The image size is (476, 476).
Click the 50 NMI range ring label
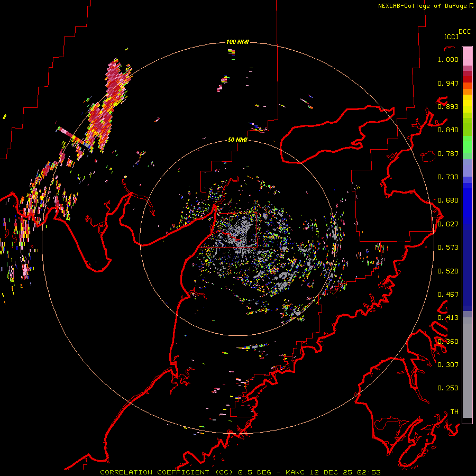tap(237, 140)
